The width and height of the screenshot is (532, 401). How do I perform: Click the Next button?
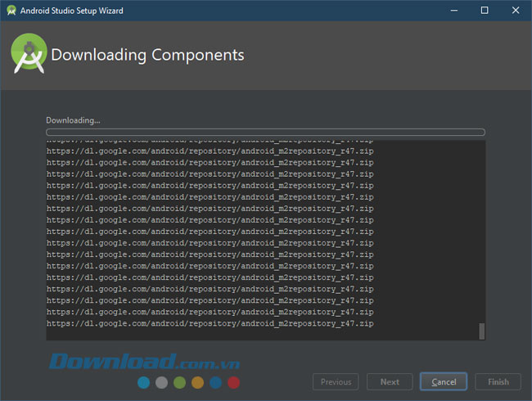pos(390,381)
